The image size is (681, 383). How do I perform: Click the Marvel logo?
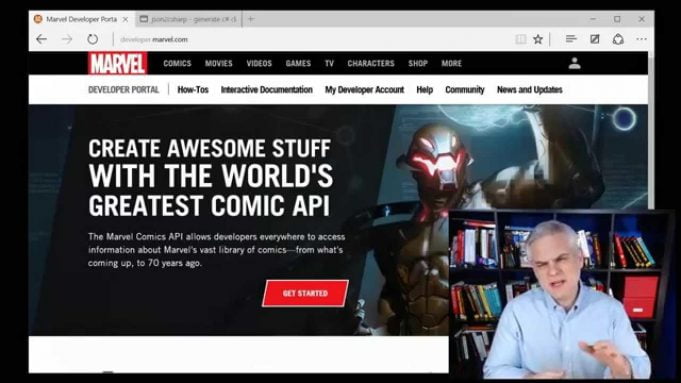point(117,63)
